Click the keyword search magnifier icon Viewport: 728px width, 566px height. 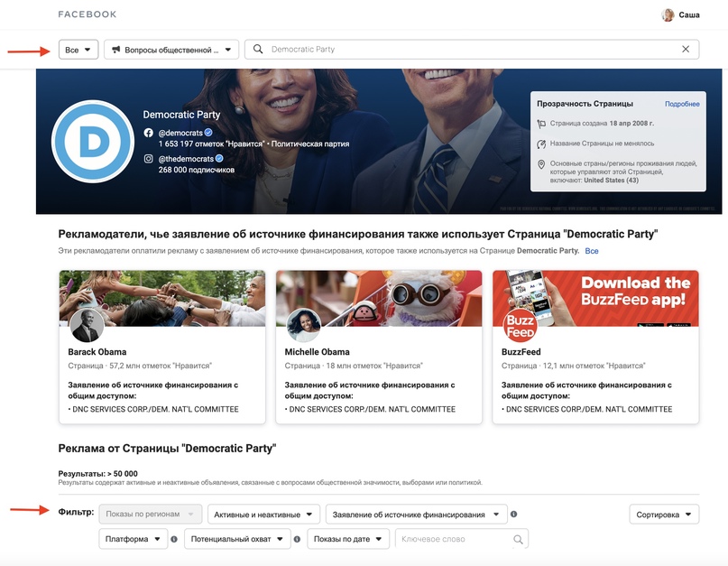pyautogui.click(x=518, y=540)
